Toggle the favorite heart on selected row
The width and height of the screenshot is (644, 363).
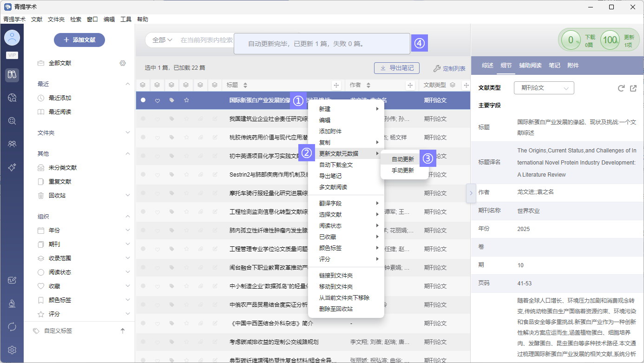(158, 100)
